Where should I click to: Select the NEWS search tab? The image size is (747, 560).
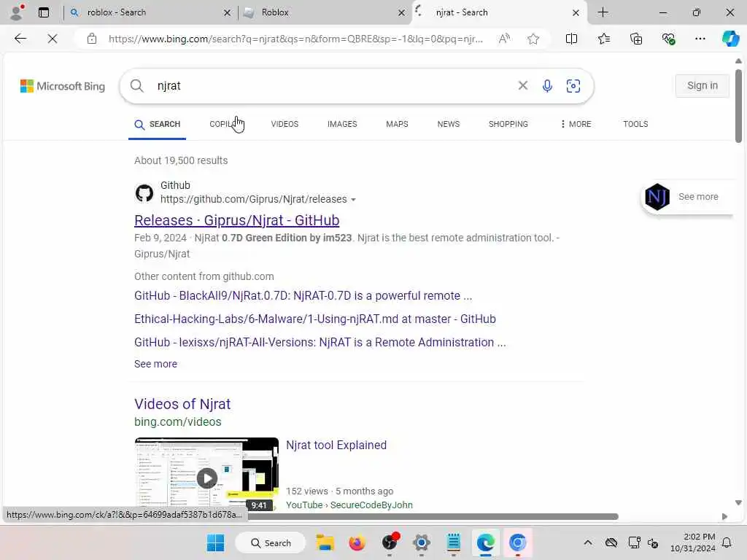(449, 124)
